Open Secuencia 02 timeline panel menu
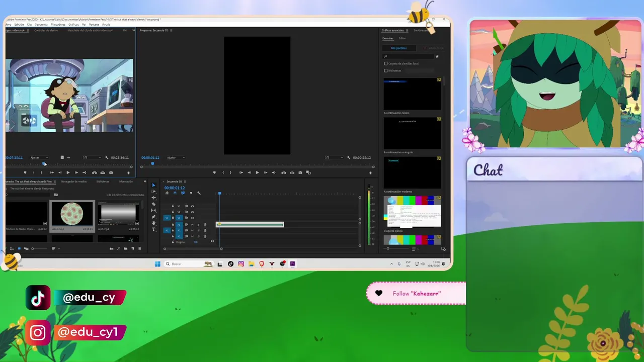The image size is (644, 362). click(186, 182)
